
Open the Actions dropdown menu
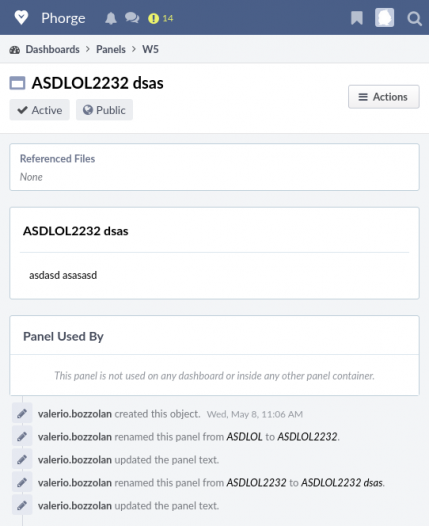pyautogui.click(x=384, y=97)
